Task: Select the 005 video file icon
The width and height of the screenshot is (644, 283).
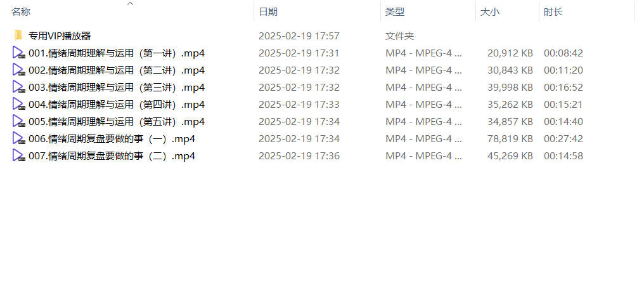Action: point(18,121)
